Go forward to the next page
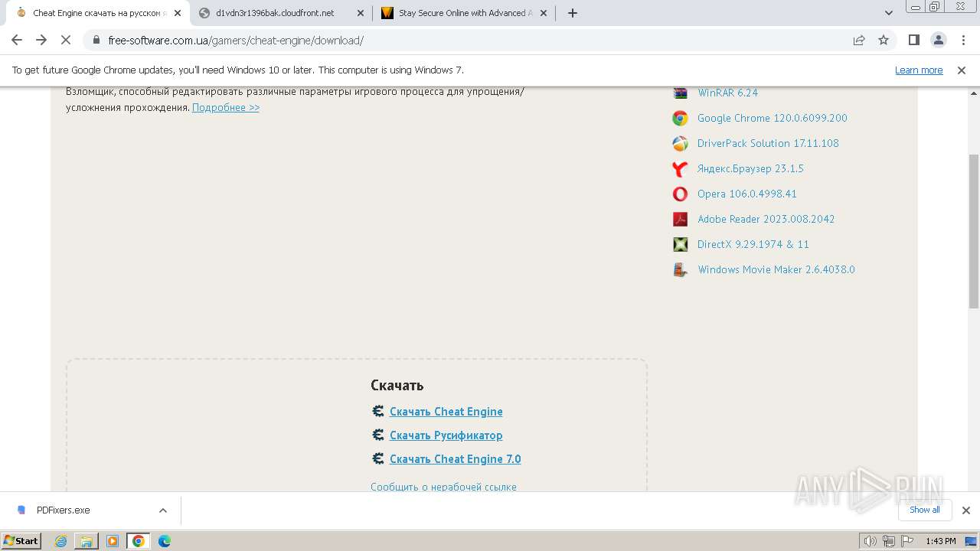Viewport: 980px width, 551px height. (x=41, y=40)
